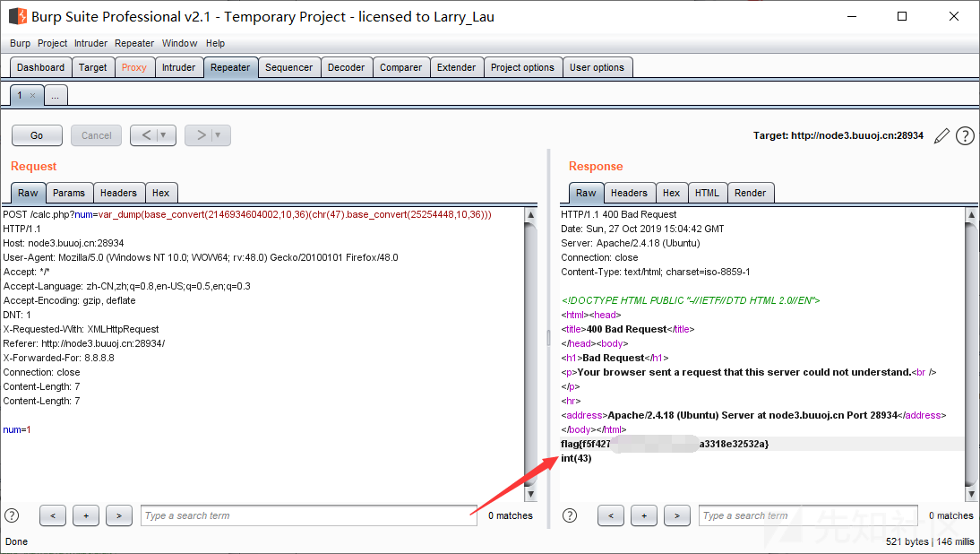The height and width of the screenshot is (554, 980).
Task: Select the request Hex tab
Action: 161,194
